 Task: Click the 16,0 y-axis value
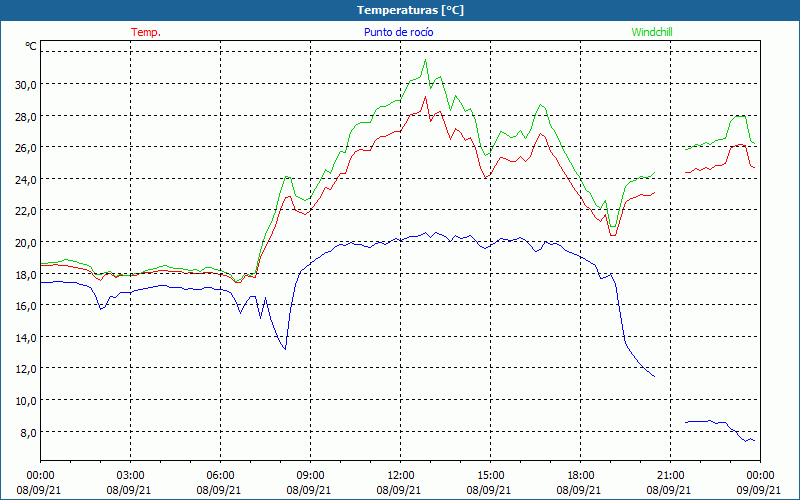[26, 306]
